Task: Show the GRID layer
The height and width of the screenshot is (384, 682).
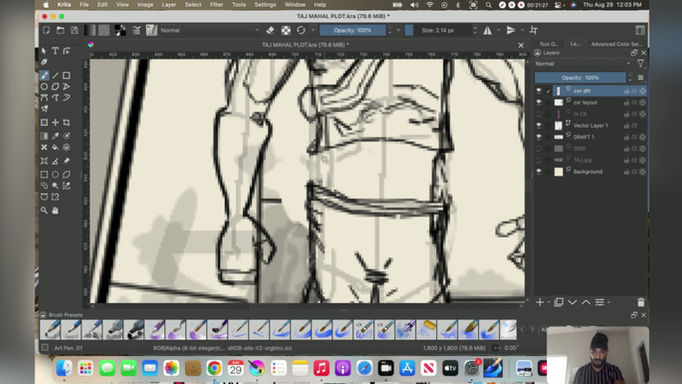Action: click(x=539, y=149)
